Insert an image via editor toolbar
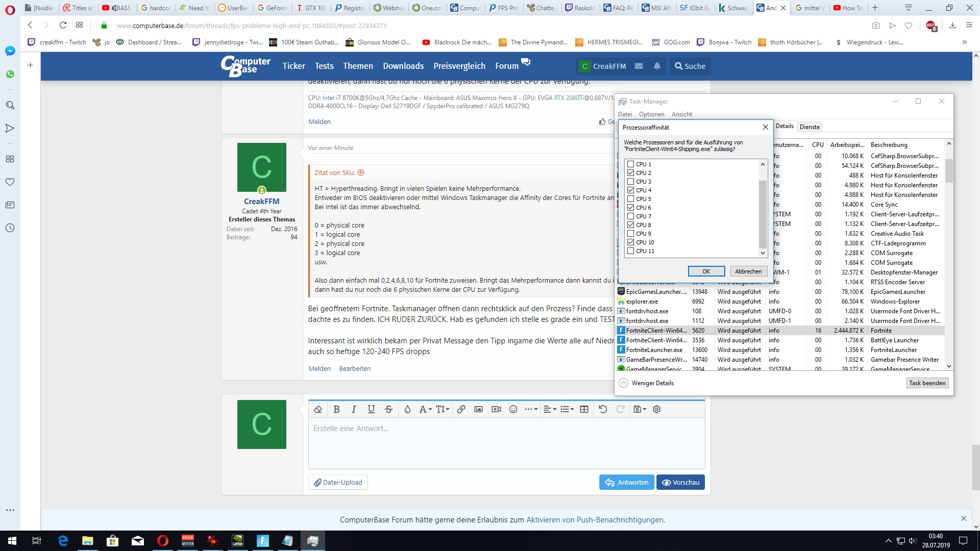 point(478,409)
